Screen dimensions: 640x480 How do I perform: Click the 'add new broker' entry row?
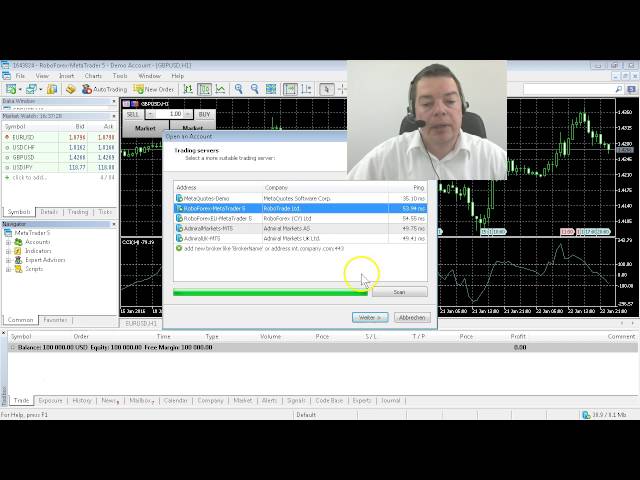300,249
